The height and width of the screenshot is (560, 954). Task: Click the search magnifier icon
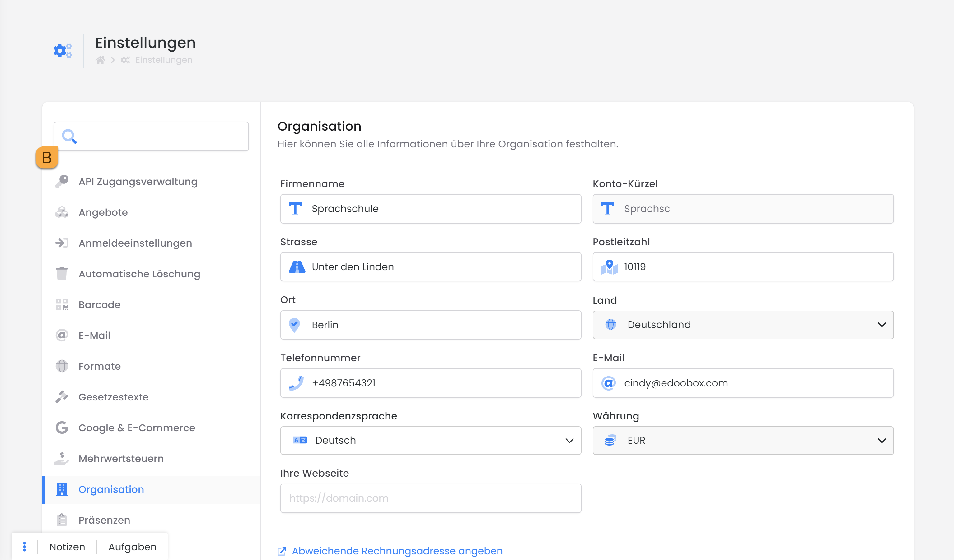pos(69,136)
